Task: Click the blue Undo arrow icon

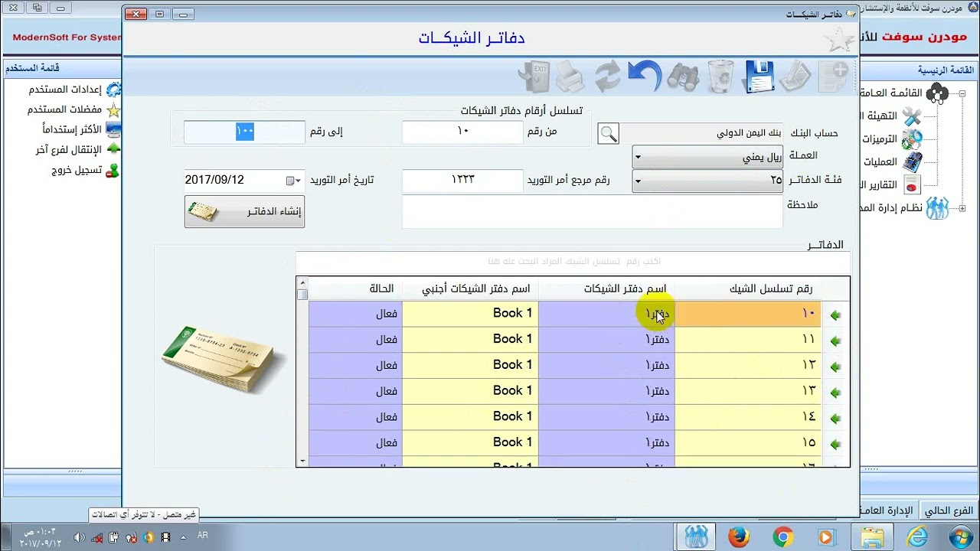Action: coord(644,77)
